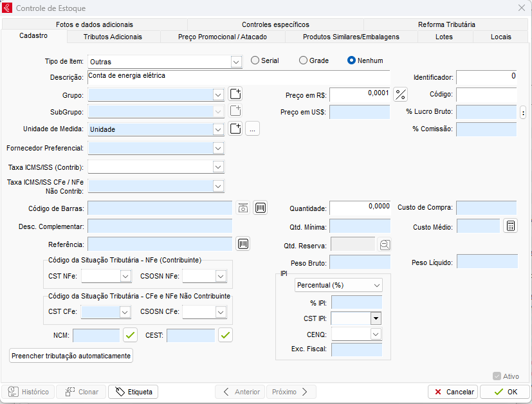Click the scale icon beside Código de Barras
Screen dimensions: 532x404
(243, 208)
